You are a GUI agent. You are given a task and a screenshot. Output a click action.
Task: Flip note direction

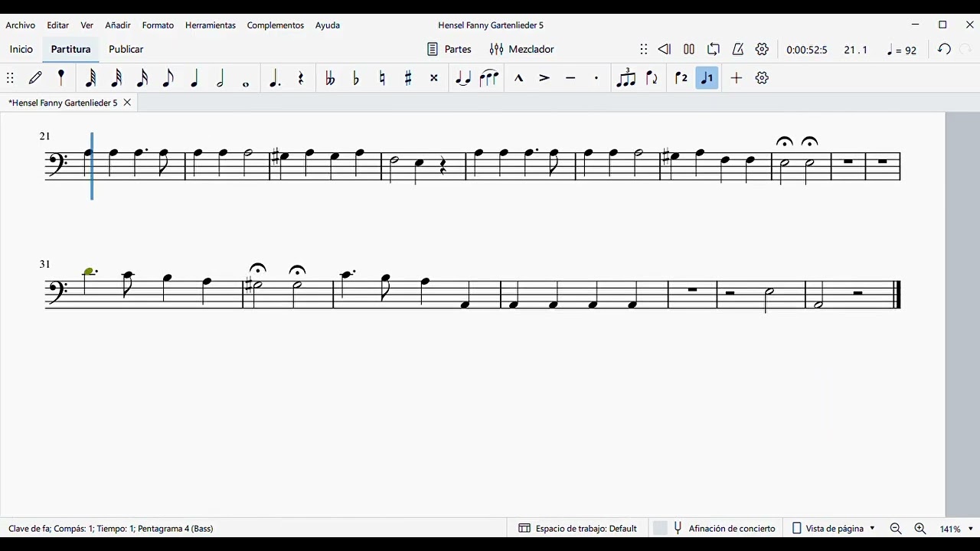[652, 78]
